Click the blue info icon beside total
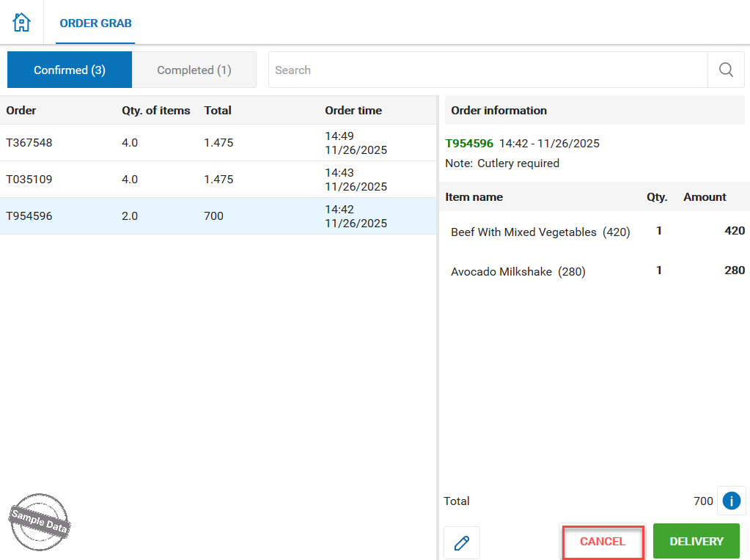The width and height of the screenshot is (750, 560). 731,501
